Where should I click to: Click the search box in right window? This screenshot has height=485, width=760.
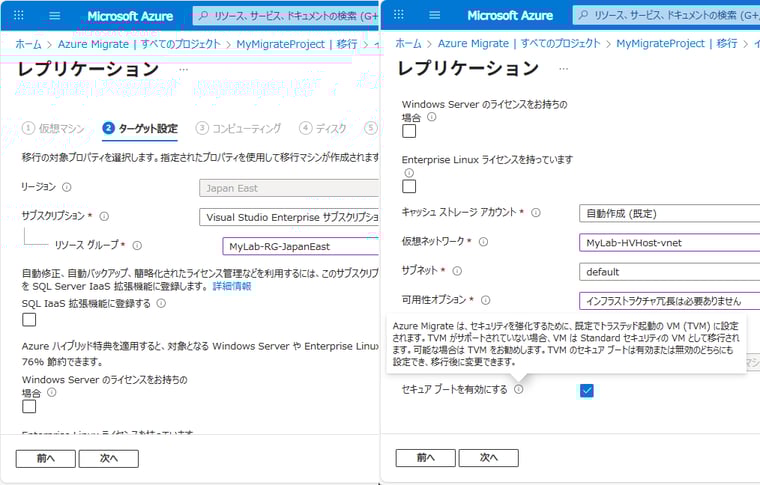pyautogui.click(x=666, y=15)
